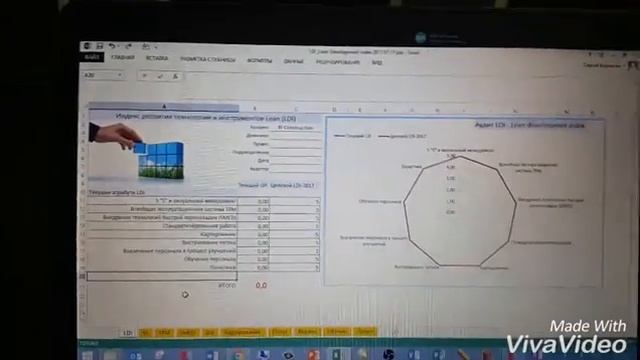Click the Windows Start button
This screenshot has height=360, width=640.
[x=87, y=356]
